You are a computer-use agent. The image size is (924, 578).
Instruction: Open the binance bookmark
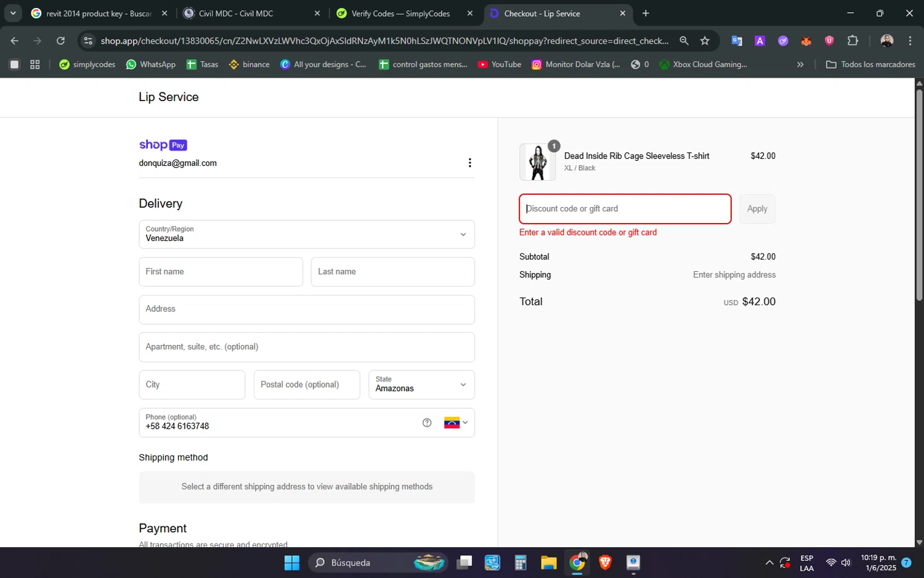(249, 64)
